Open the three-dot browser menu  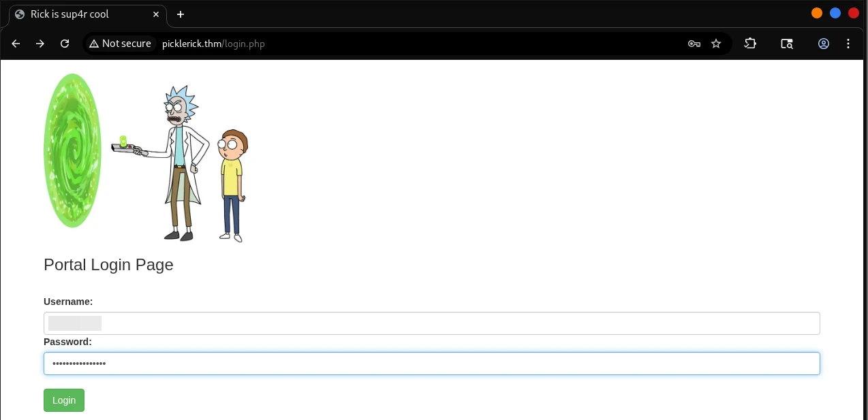[x=848, y=44]
